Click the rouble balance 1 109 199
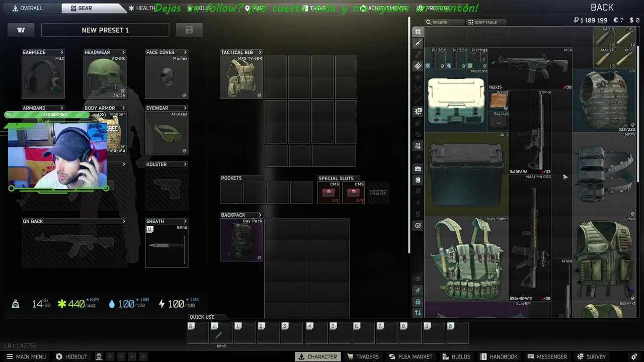The height and width of the screenshot is (362, 644). coord(591,20)
